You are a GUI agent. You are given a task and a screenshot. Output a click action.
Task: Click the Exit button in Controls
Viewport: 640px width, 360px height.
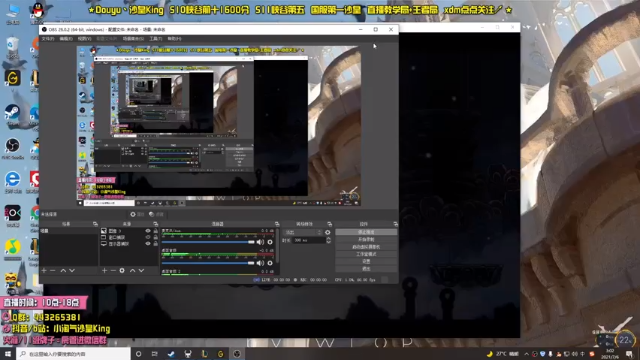pos(366,269)
